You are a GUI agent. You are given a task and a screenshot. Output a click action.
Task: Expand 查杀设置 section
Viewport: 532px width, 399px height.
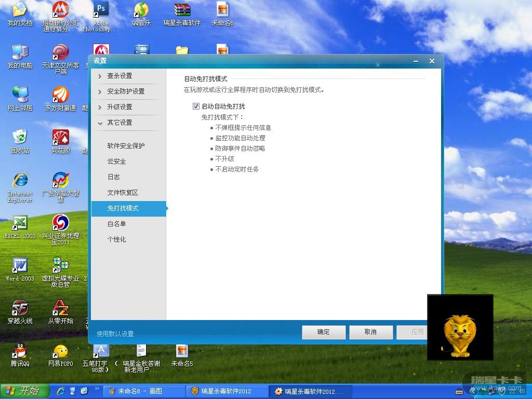pos(129,76)
